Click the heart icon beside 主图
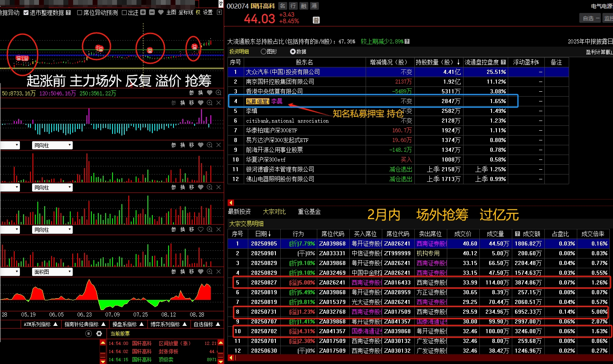 (161, 13)
